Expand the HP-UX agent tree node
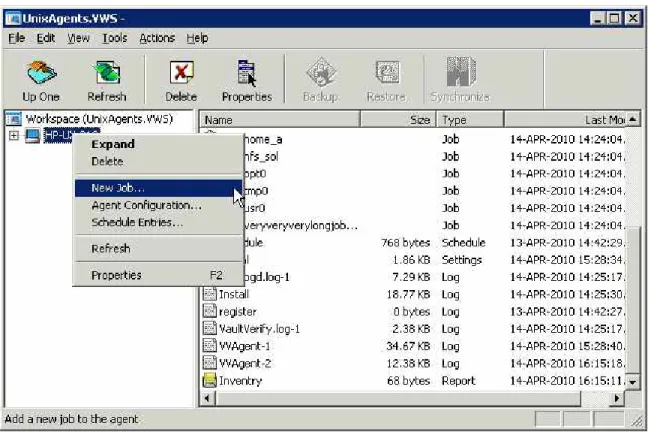The height and width of the screenshot is (432, 648). pyautogui.click(x=14, y=136)
